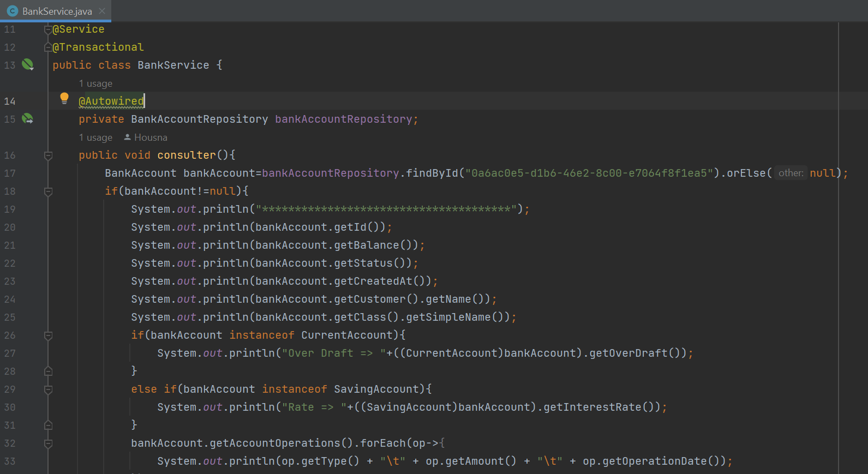This screenshot has width=868, height=474.
Task: Click BankAccountRepository type on line 15
Action: (200, 119)
